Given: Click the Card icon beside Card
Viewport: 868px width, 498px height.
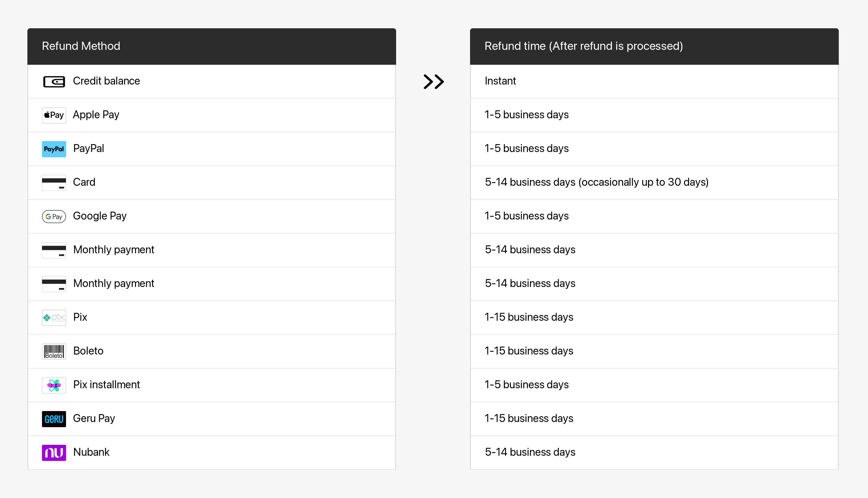Looking at the screenshot, I should click(54, 183).
